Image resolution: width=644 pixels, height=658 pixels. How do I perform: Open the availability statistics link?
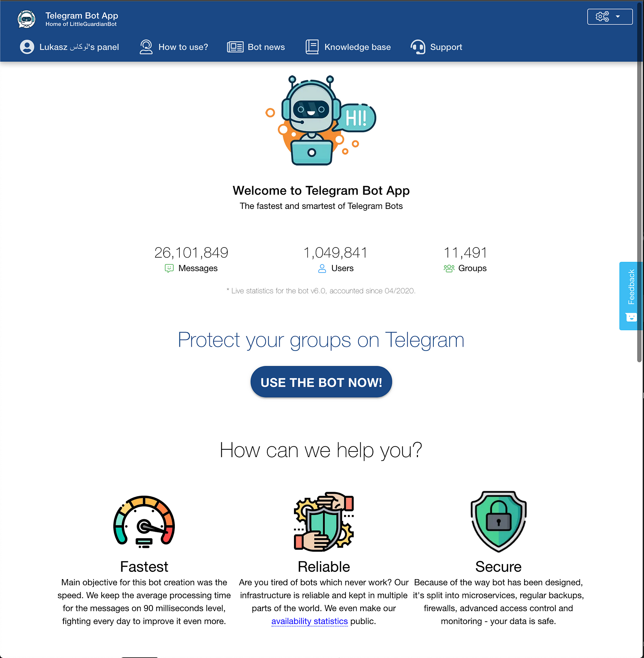pos(310,621)
